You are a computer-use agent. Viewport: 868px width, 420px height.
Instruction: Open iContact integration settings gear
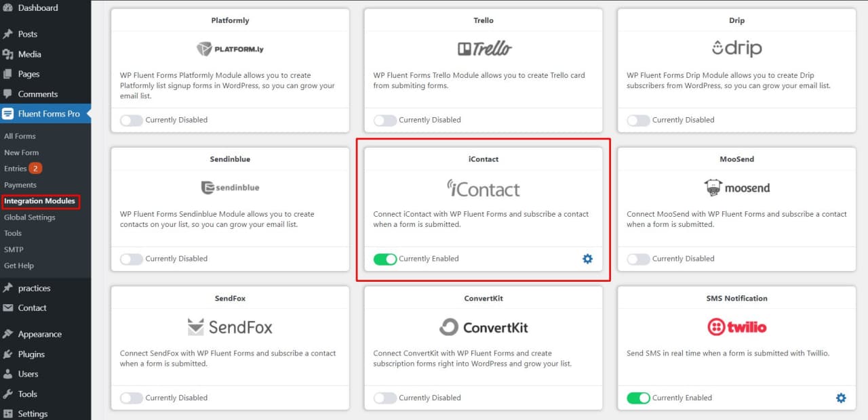tap(587, 259)
